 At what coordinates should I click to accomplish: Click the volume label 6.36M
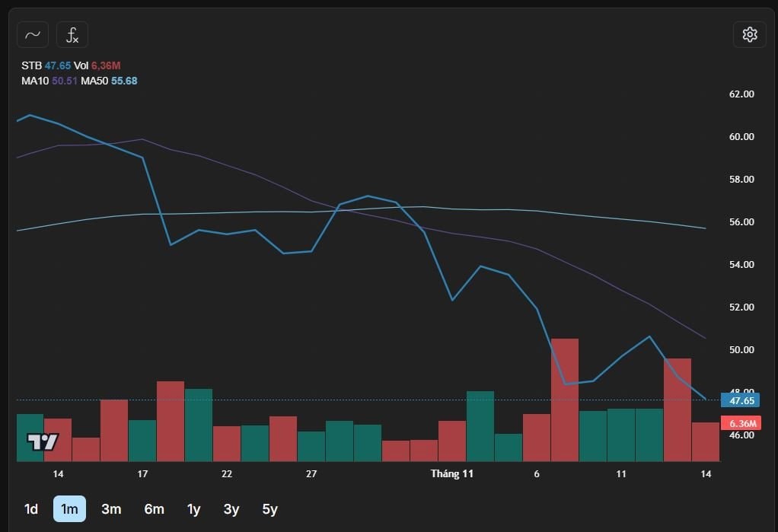click(741, 423)
